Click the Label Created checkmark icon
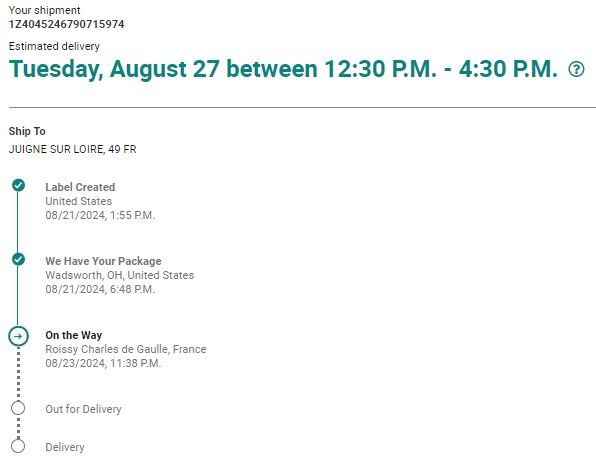The image size is (596, 463). click(x=18, y=185)
